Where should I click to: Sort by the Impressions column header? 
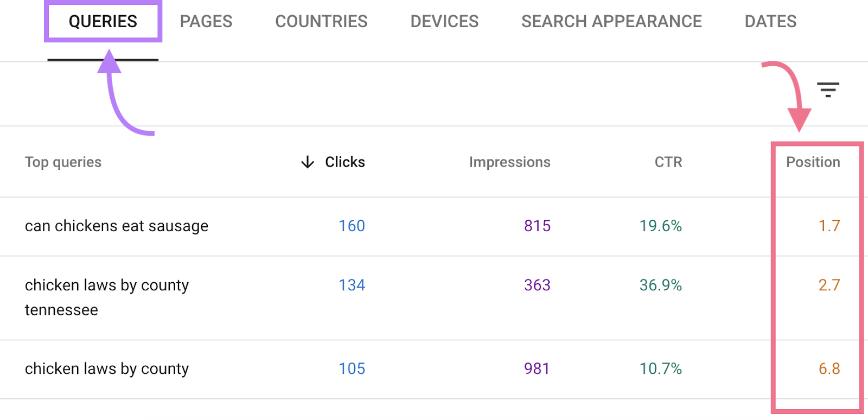click(509, 162)
